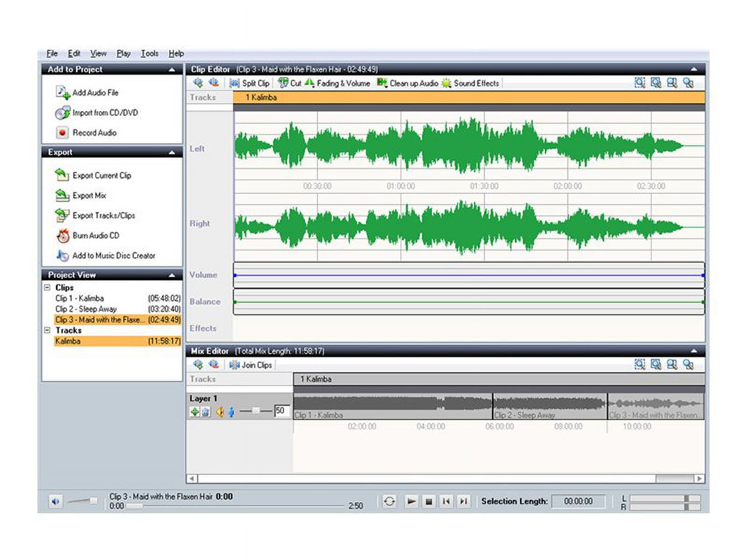Skip to end of clip
The image size is (747, 560).
[x=463, y=501]
